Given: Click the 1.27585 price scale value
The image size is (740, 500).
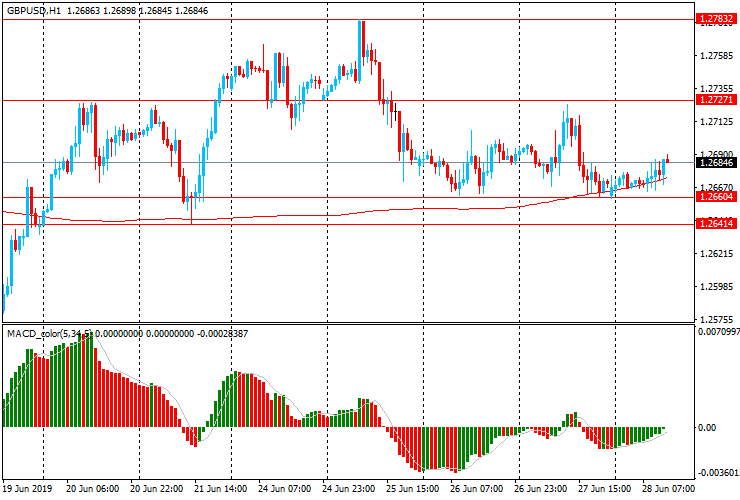Looking at the screenshot, I should (x=717, y=56).
